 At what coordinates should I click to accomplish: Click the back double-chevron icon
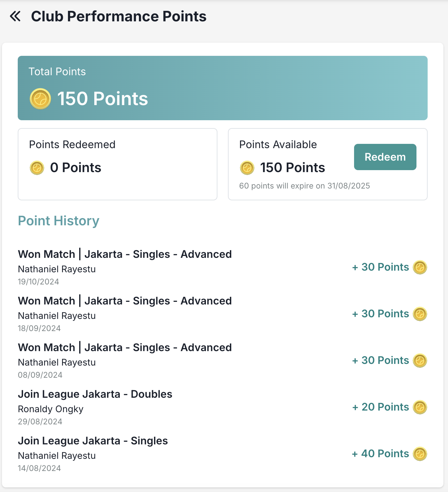(15, 16)
